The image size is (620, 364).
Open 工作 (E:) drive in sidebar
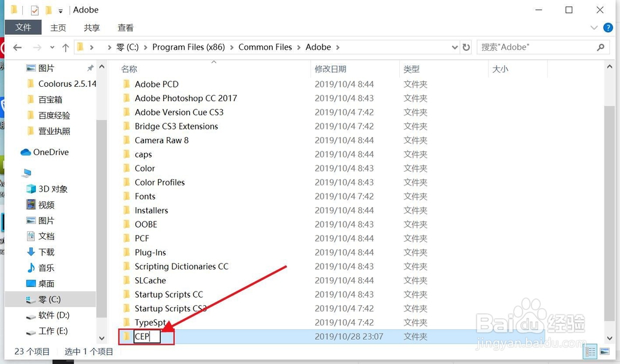click(x=53, y=331)
